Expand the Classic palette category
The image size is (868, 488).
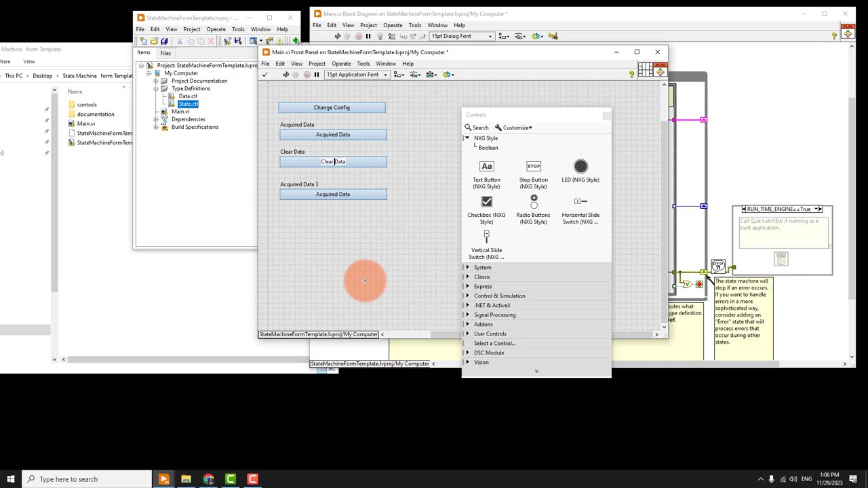tap(467, 277)
